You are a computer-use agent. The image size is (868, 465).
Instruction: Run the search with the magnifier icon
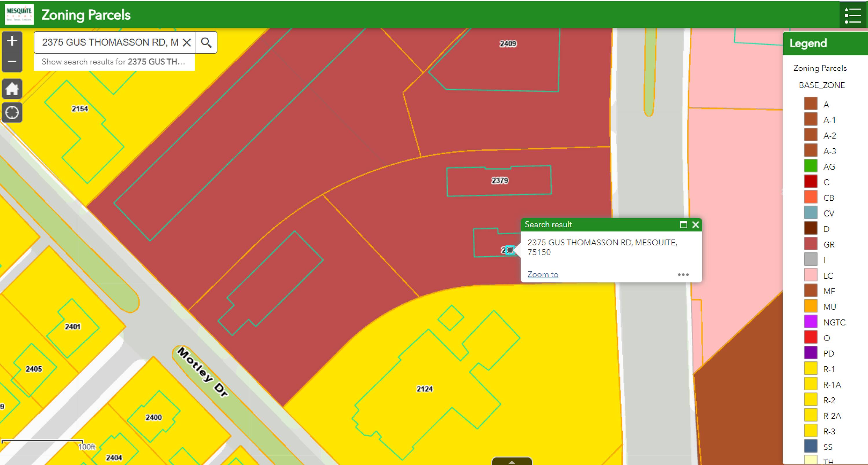pos(206,43)
